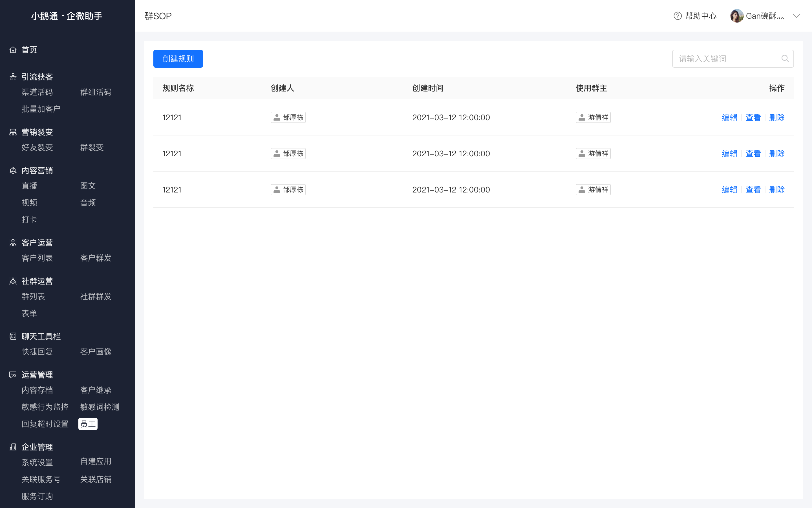Open 群裂变 menu item
This screenshot has width=812, height=508.
(x=92, y=147)
